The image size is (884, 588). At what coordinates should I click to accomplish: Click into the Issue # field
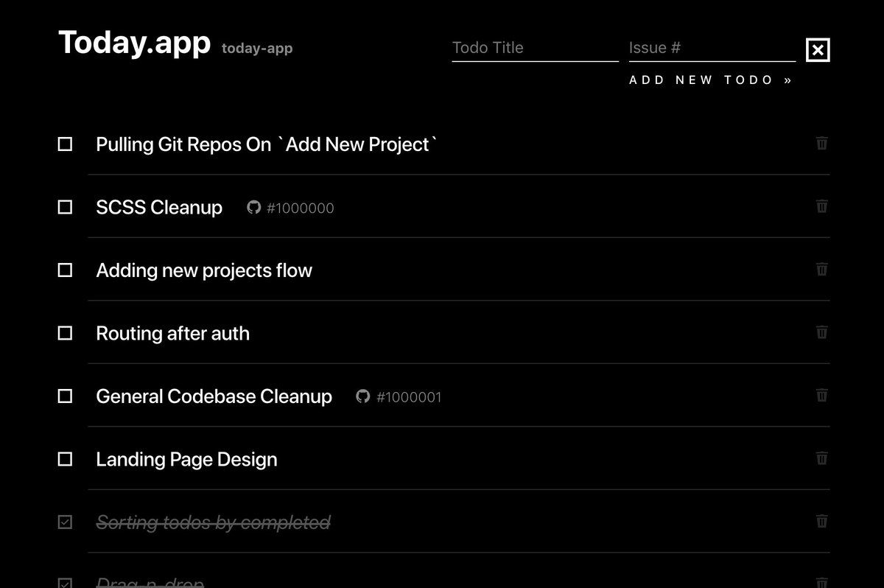(x=712, y=48)
